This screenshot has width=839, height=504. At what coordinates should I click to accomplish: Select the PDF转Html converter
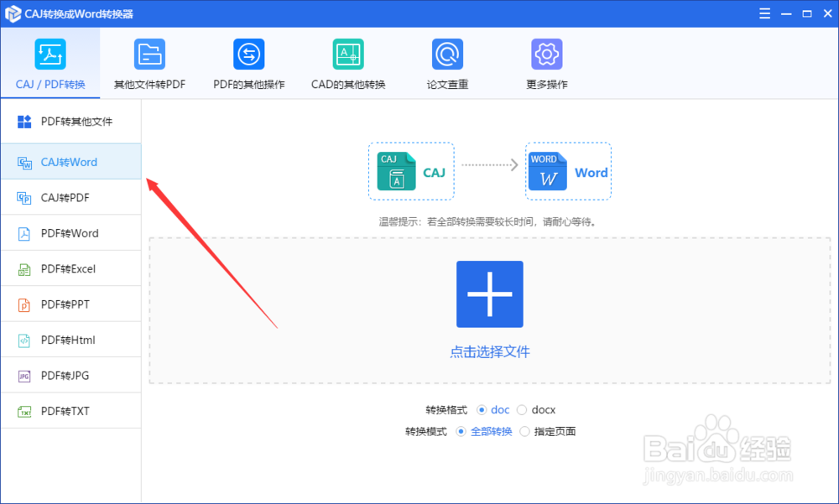coord(70,340)
